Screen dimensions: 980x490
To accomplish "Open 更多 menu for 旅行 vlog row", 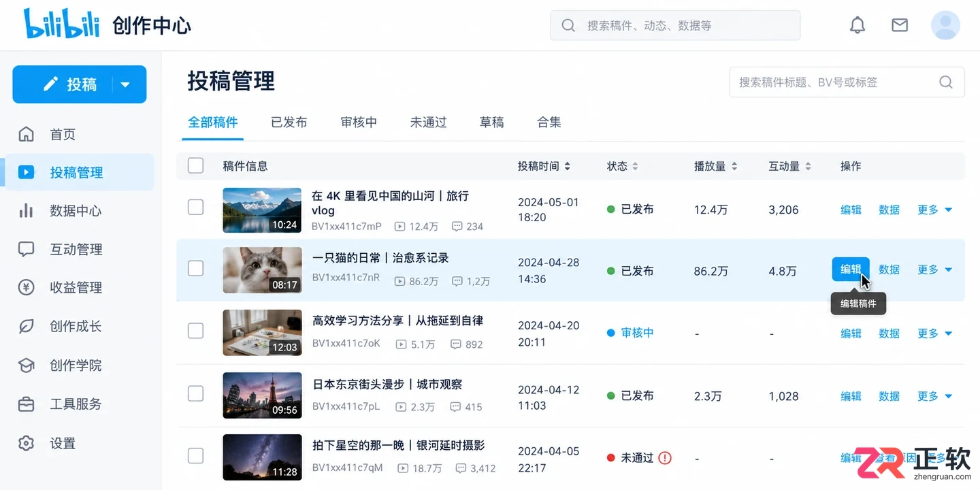I will 934,210.
